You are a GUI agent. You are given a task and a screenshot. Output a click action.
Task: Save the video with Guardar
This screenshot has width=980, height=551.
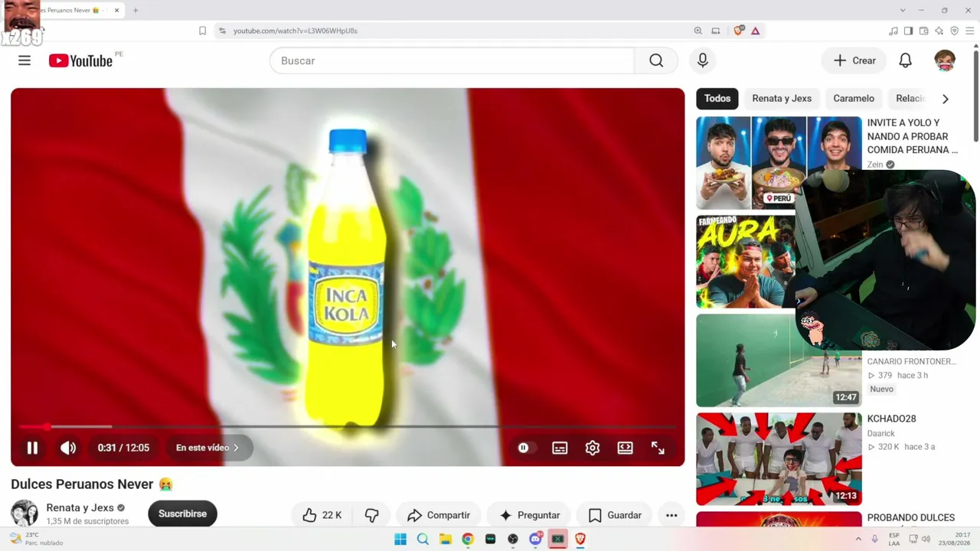(615, 515)
